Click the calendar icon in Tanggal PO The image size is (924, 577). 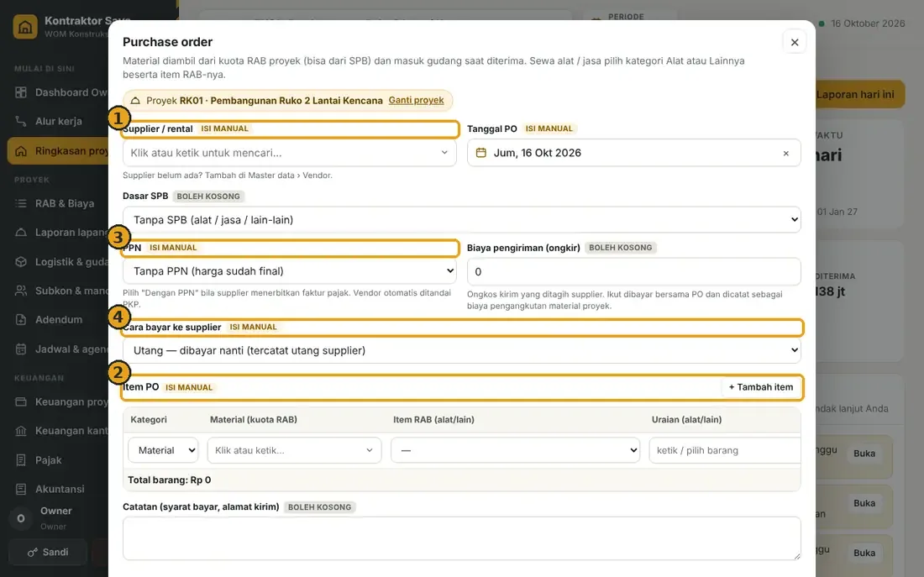click(x=480, y=153)
